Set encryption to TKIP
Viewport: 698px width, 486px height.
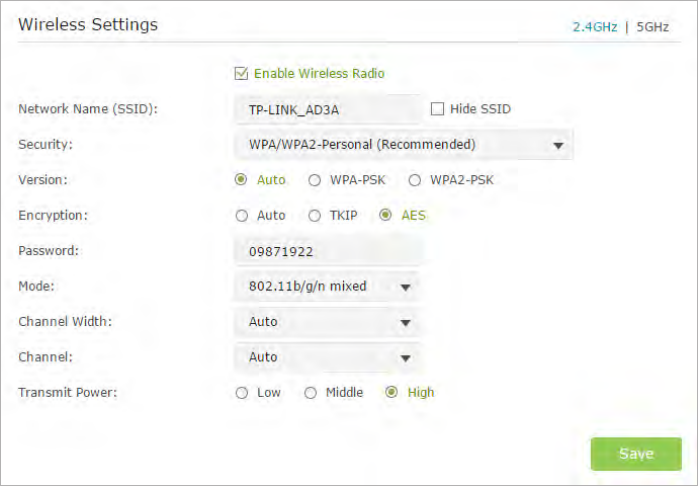click(314, 216)
